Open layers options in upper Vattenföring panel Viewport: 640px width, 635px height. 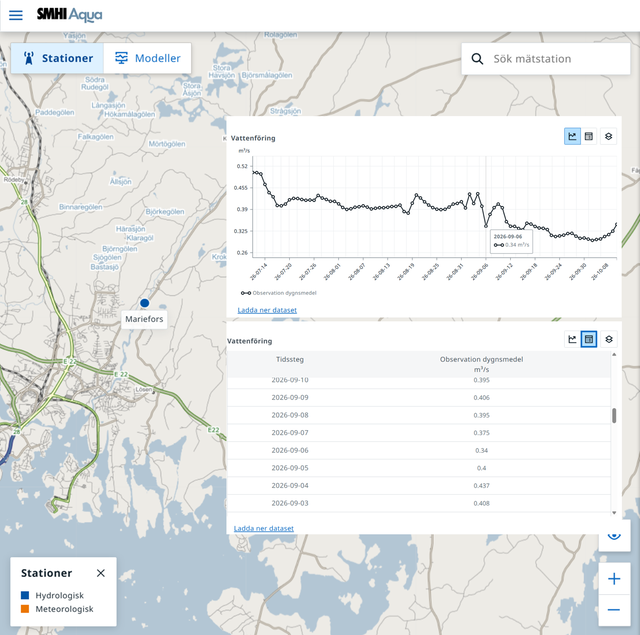tap(609, 136)
